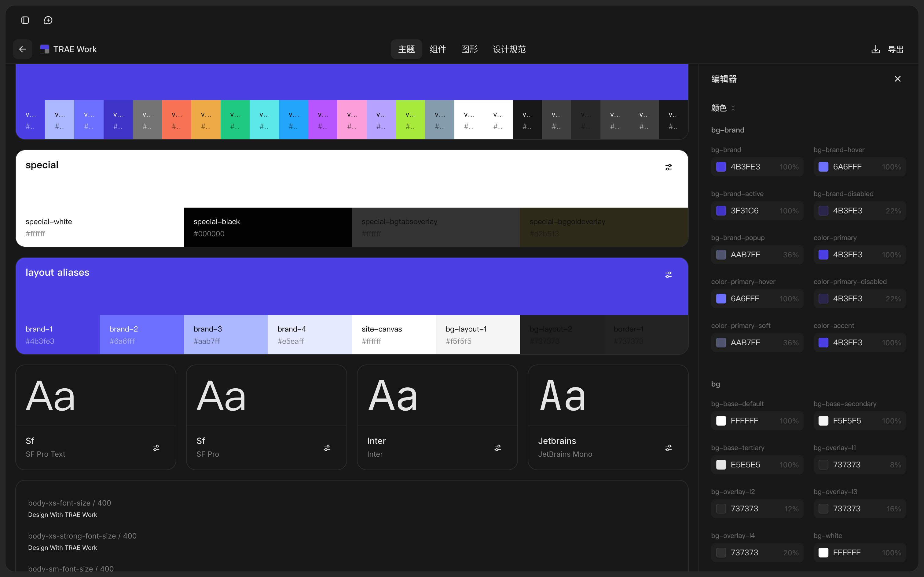Close the 编辑器 editor panel
The width and height of the screenshot is (924, 577).
tap(898, 79)
